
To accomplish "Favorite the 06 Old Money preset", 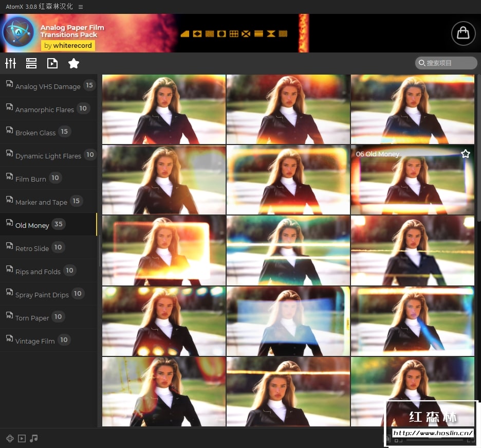I will 466,153.
